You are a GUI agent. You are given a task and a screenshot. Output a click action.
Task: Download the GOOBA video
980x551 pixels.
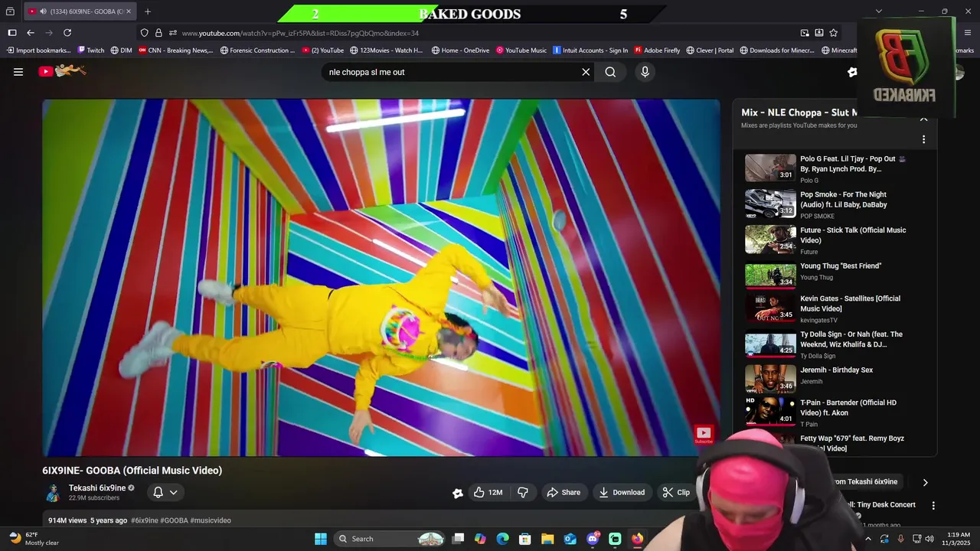[x=622, y=492]
